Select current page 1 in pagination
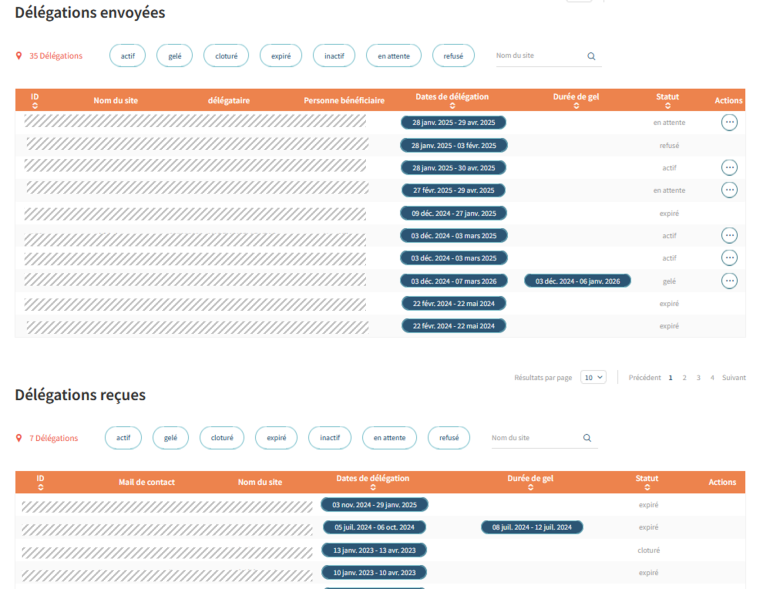 click(671, 378)
